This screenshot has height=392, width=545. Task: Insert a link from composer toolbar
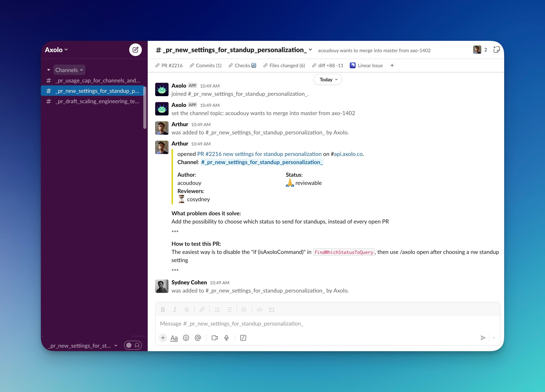pyautogui.click(x=202, y=310)
